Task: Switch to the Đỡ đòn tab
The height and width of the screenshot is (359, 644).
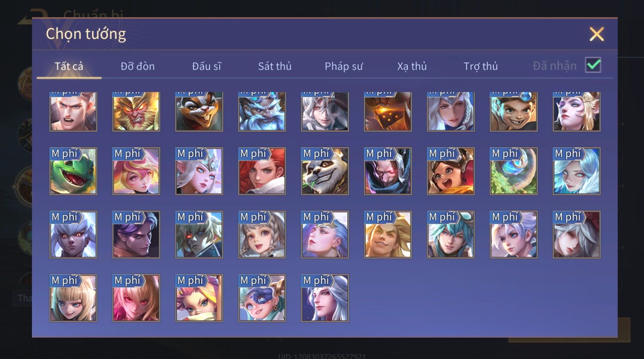Action: click(138, 66)
